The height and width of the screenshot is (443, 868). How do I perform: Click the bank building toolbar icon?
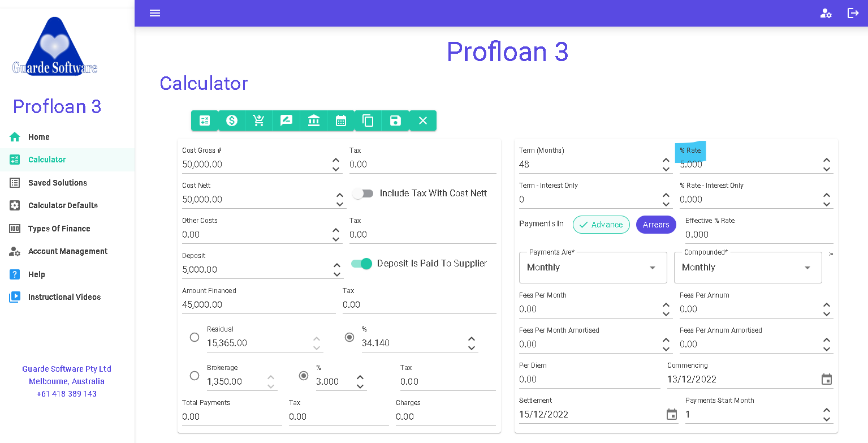click(x=314, y=121)
